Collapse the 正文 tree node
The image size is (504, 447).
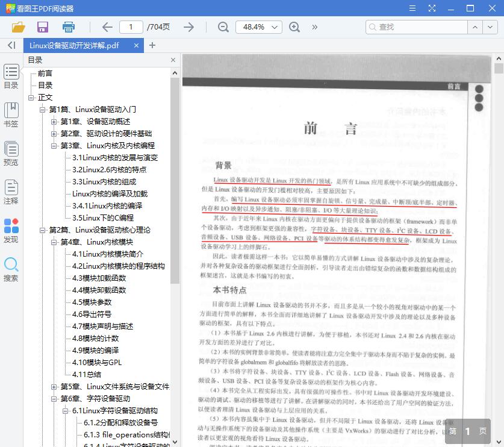[31, 98]
